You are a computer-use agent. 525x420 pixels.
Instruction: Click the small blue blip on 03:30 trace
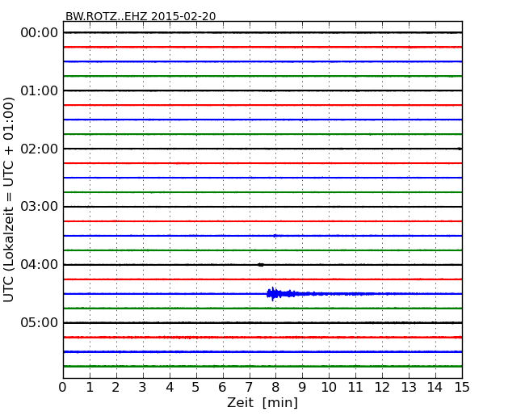[x=275, y=236]
